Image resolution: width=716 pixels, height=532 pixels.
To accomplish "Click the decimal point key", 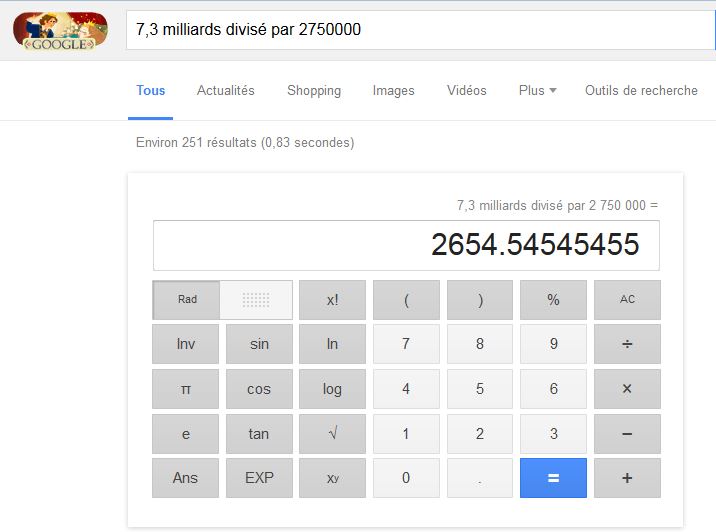I will 480,478.
